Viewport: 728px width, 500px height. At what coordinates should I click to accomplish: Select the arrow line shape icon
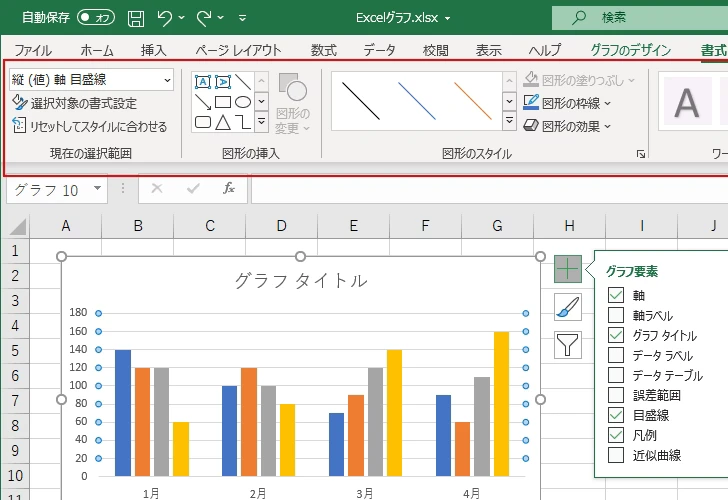pyautogui.click(x=203, y=102)
